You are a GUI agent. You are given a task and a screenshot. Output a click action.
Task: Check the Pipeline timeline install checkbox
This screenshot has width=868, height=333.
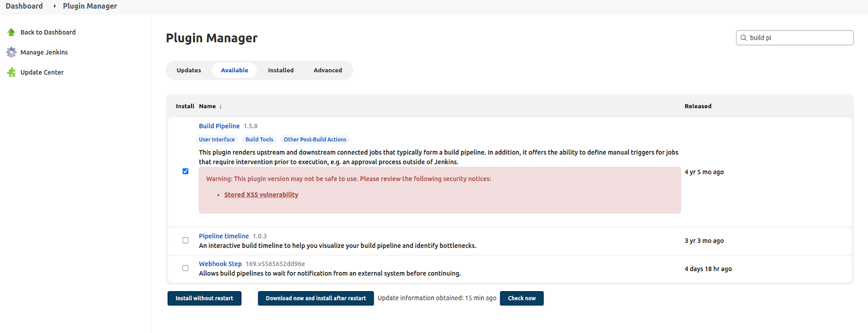186,240
